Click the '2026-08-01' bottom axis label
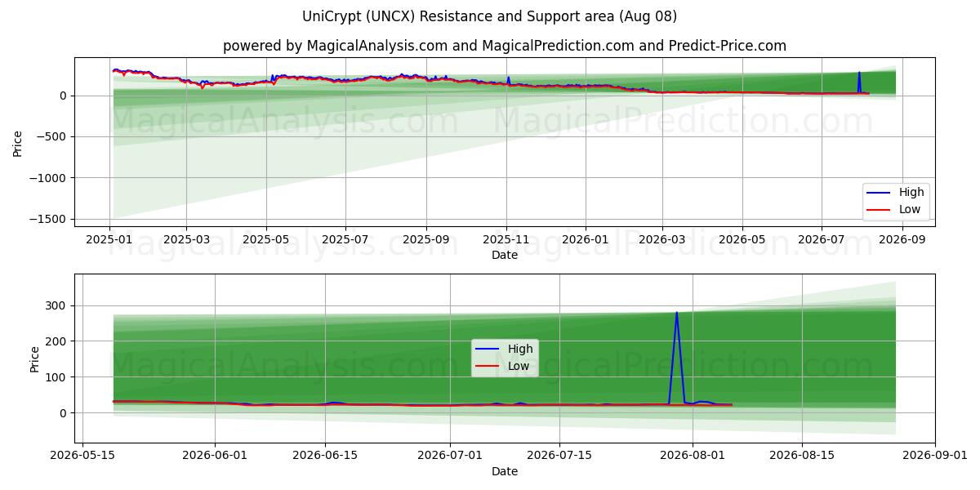Image resolution: width=980 pixels, height=490 pixels. 693,456
